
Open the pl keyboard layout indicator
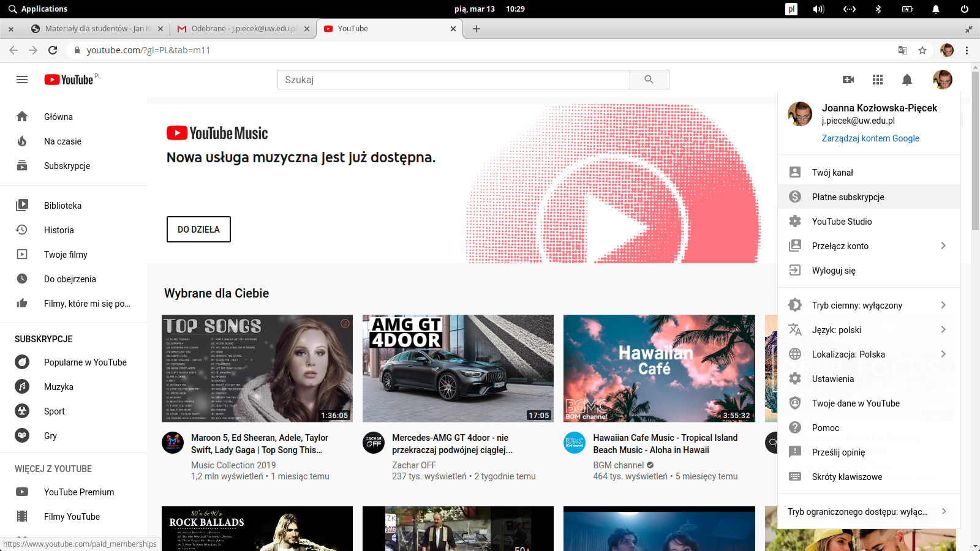[x=791, y=9]
